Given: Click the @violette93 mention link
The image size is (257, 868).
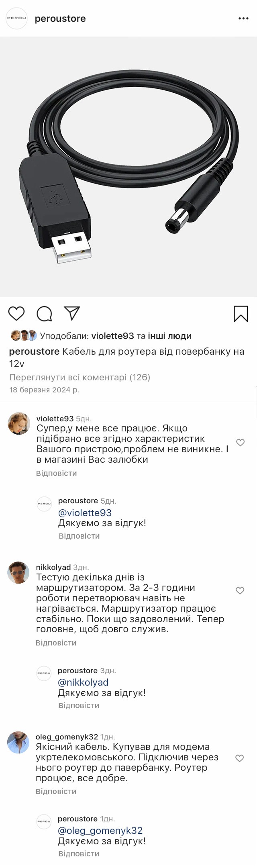Looking at the screenshot, I should point(85,513).
